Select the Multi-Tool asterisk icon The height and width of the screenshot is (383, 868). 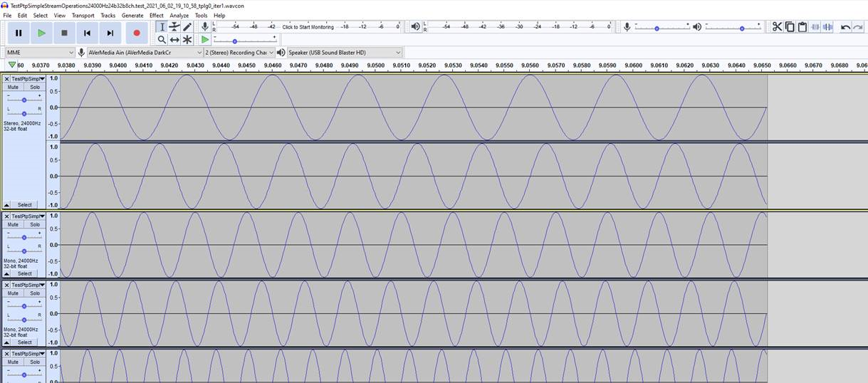[187, 40]
